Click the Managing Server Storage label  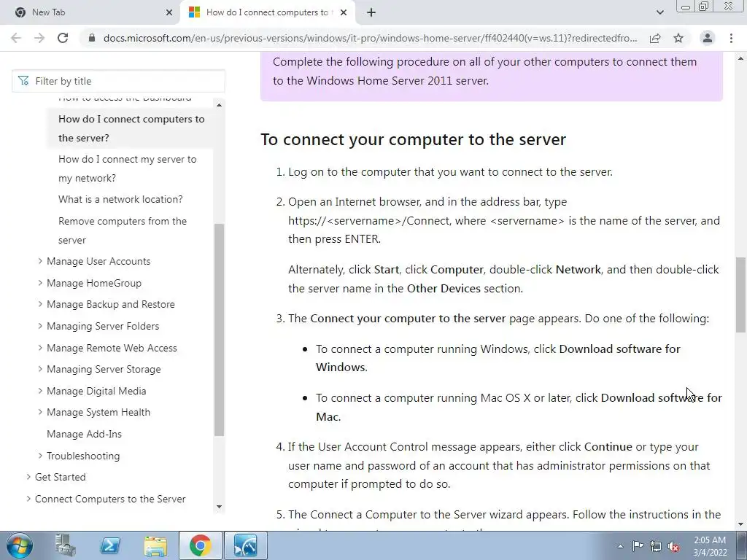[104, 369]
